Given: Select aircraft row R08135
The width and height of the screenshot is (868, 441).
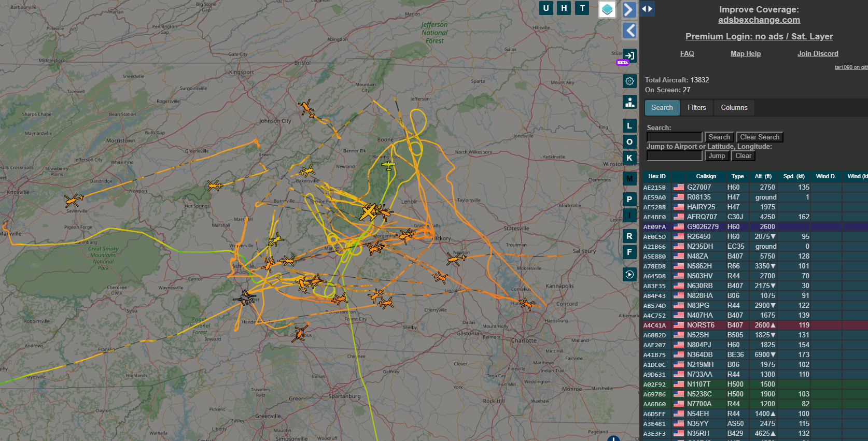Looking at the screenshot, I should [754, 197].
